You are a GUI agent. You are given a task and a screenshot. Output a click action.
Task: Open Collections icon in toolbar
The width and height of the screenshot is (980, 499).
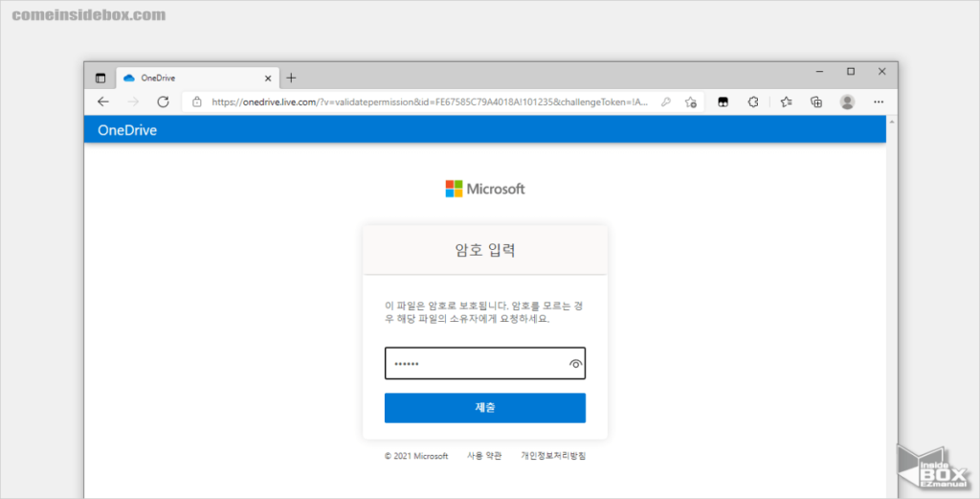point(816,102)
